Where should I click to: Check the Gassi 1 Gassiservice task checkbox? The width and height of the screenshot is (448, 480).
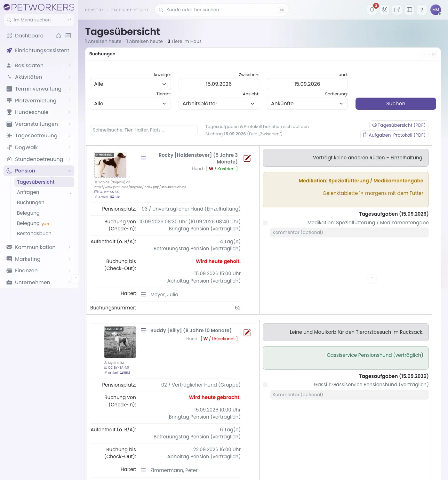tap(265, 385)
